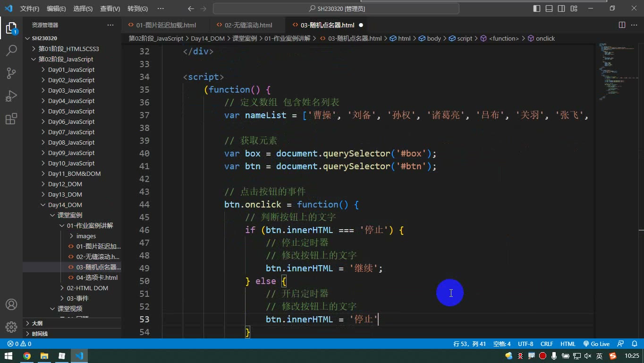Click the code minimap
The height and width of the screenshot is (363, 644).
(619, 71)
